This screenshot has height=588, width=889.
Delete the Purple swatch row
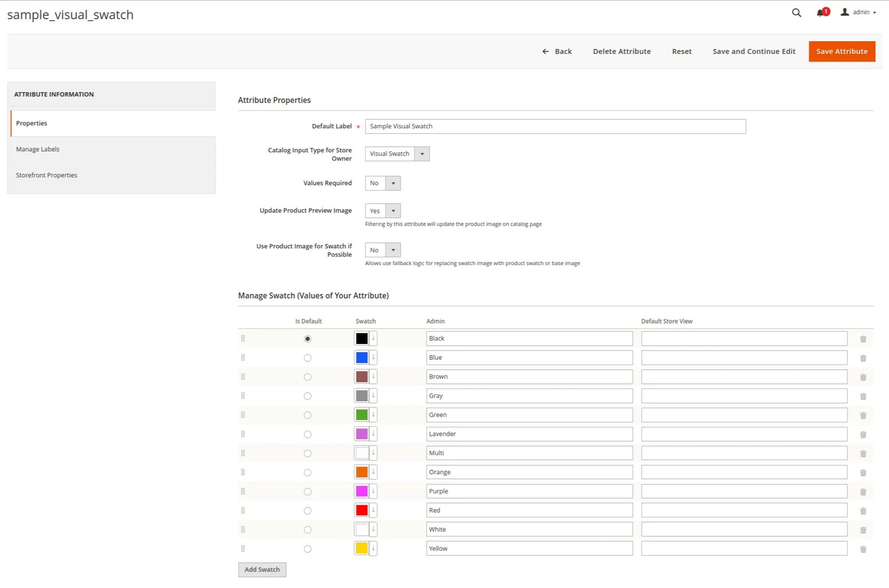click(x=863, y=492)
